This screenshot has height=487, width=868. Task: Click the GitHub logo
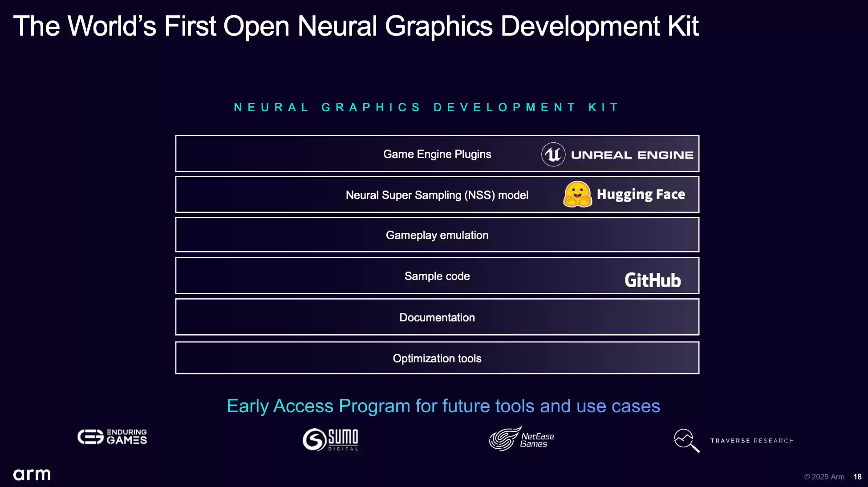pyautogui.click(x=653, y=280)
